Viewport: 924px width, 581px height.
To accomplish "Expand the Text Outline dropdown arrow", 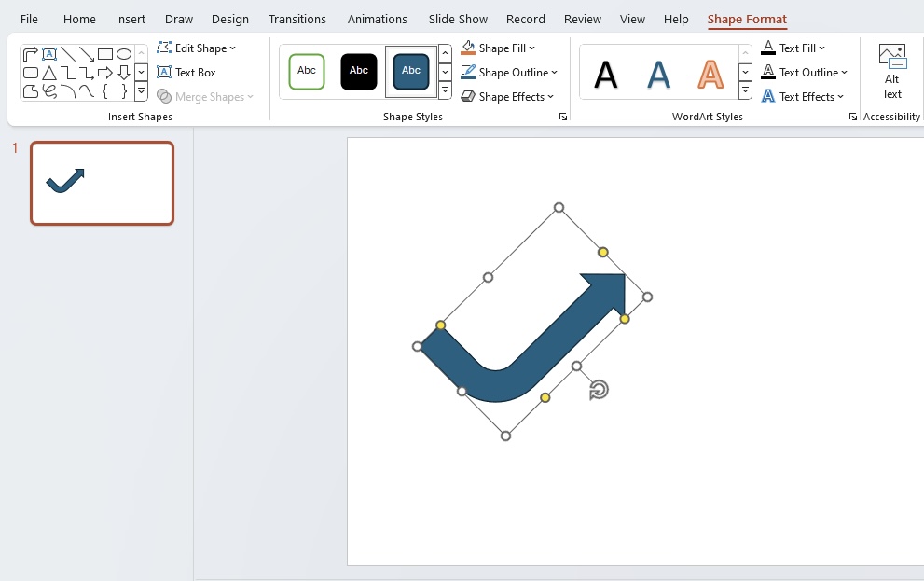I will (845, 73).
